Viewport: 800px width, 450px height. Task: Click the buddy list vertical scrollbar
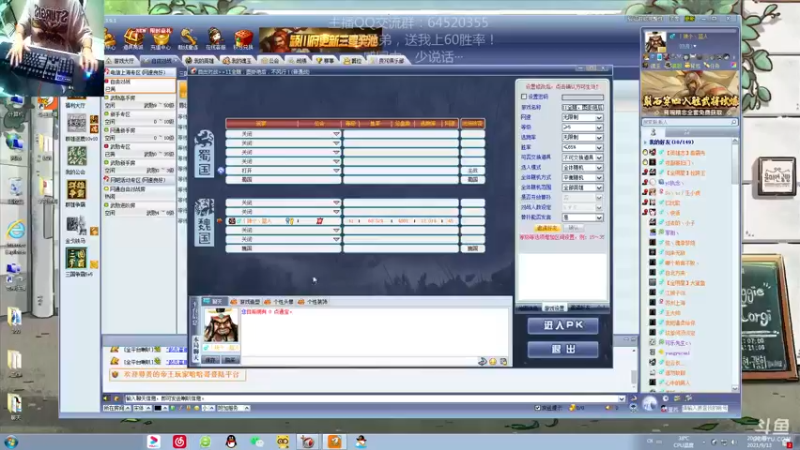tap(735, 263)
